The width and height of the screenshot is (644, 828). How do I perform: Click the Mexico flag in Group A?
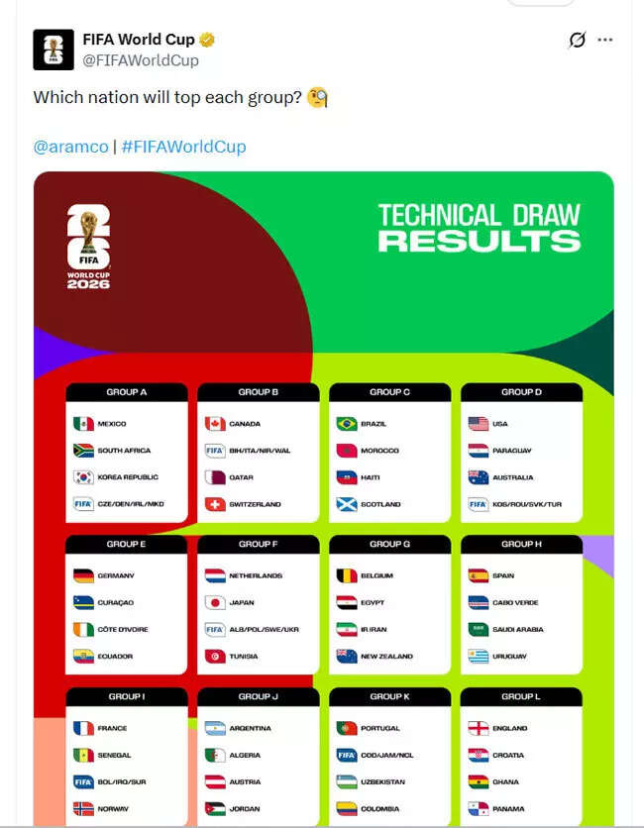pos(83,424)
